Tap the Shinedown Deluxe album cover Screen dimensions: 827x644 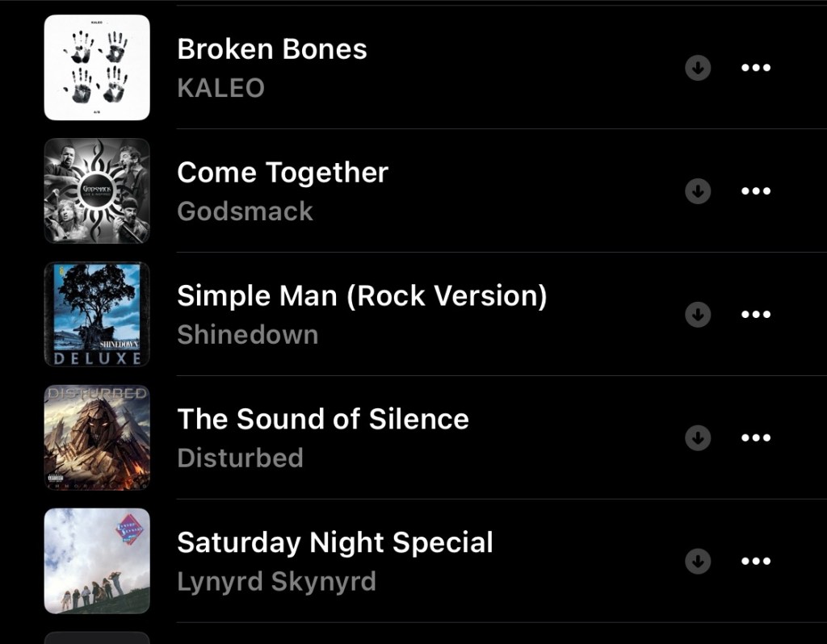tap(97, 315)
